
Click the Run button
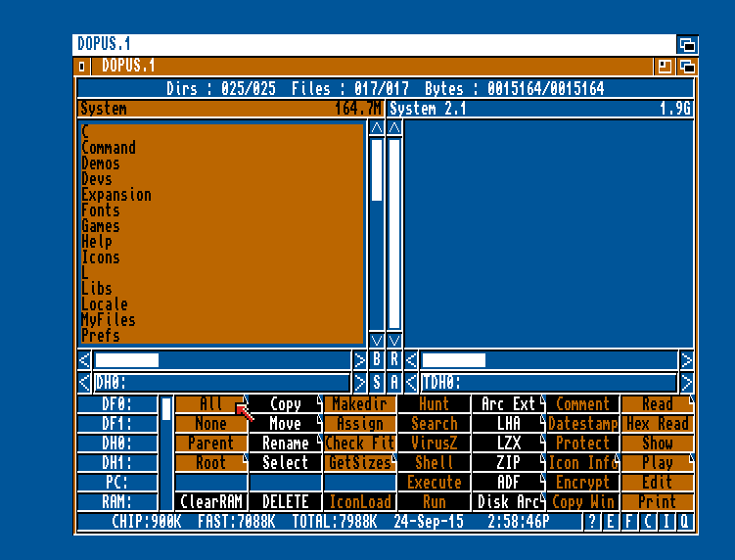435,502
